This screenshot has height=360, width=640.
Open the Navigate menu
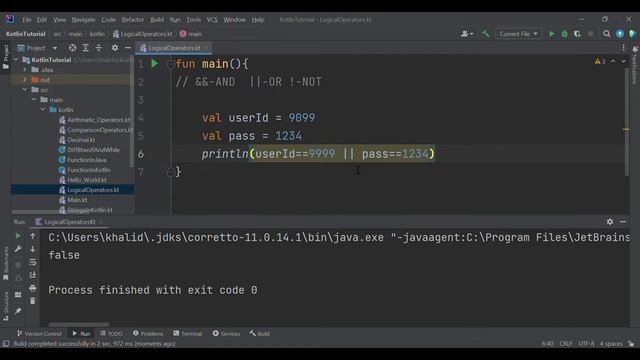coord(83,20)
